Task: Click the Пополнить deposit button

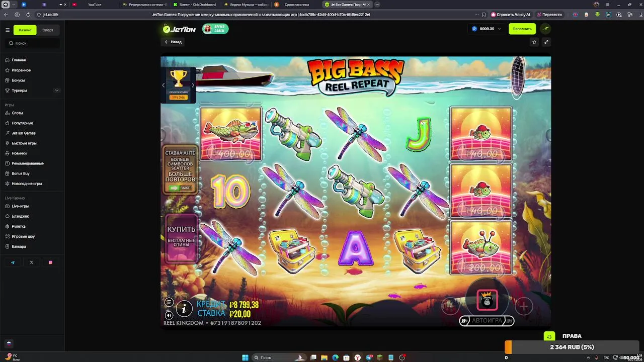Action: [x=522, y=29]
